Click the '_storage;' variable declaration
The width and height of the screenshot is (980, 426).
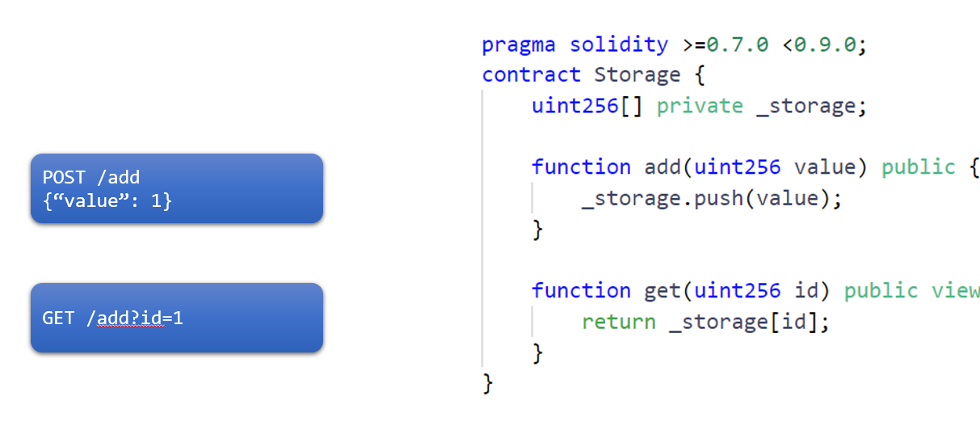[811, 106]
